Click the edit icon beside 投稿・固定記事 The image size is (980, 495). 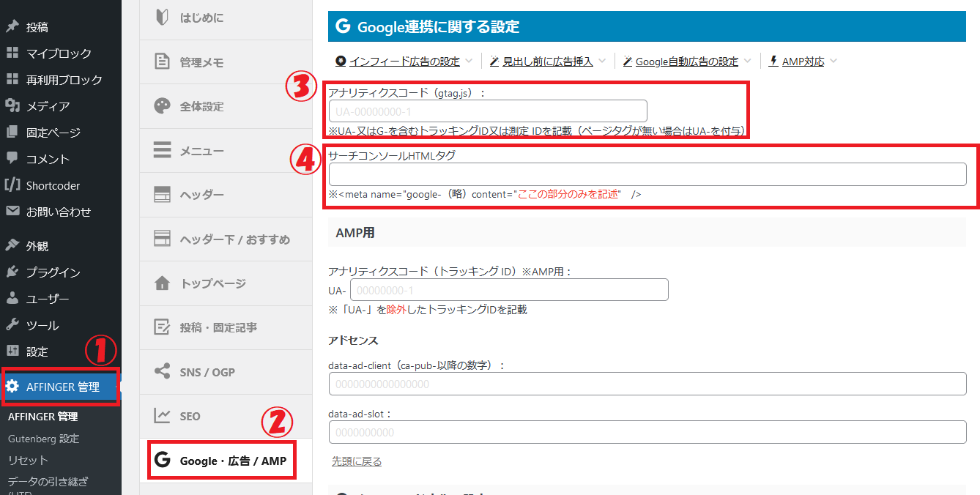click(163, 327)
